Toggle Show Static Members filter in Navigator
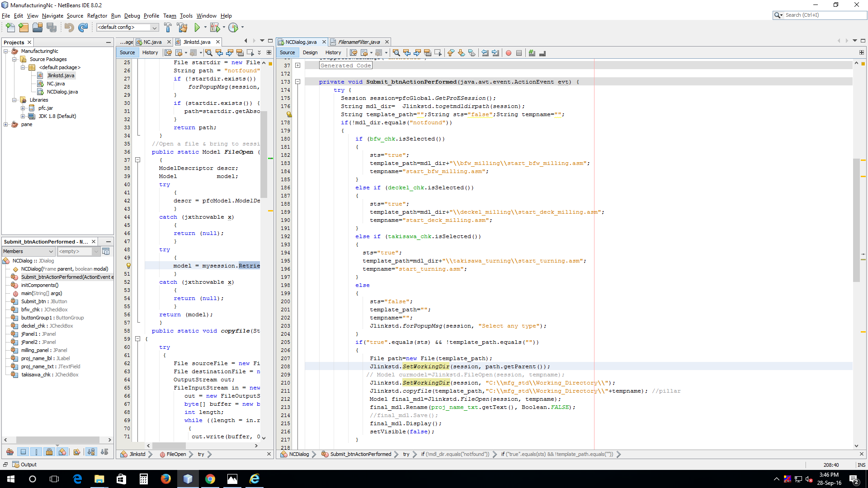Viewport: 868px width, 488px height. [36, 452]
